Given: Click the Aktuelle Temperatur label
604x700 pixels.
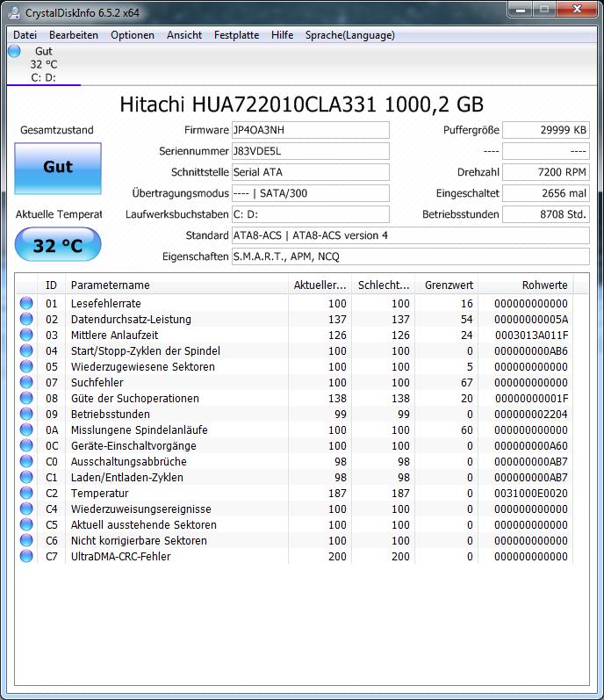Looking at the screenshot, I should (59, 214).
